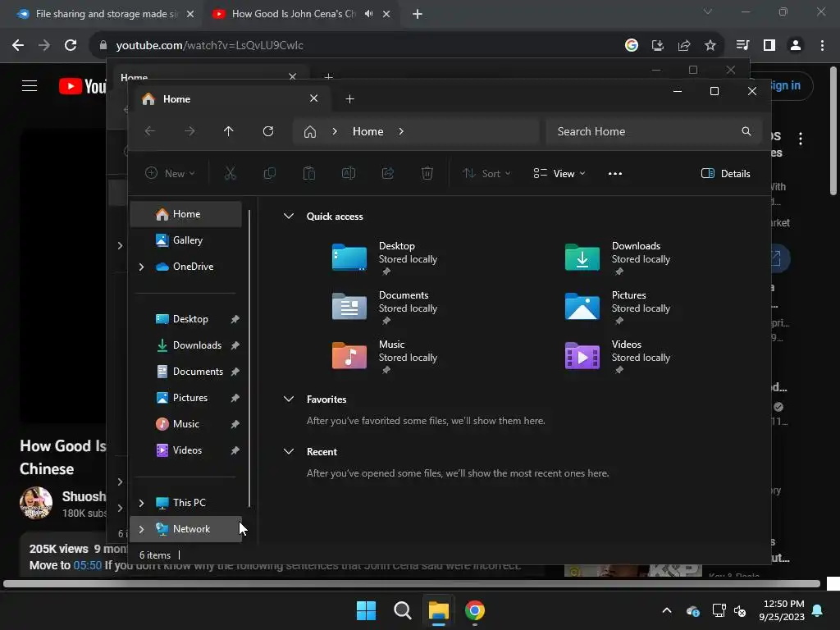Unpin Documents in the sidebar
The height and width of the screenshot is (630, 840).
coord(235,372)
